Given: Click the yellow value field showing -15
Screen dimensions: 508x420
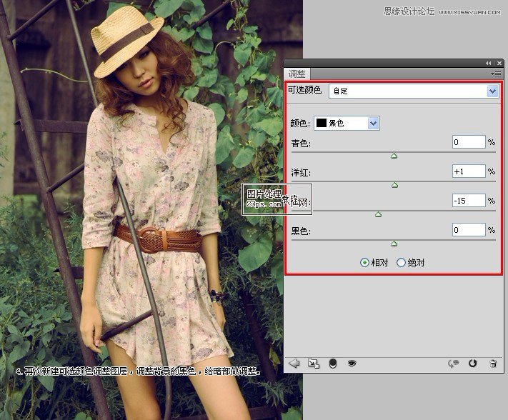Looking at the screenshot, I should coord(469,201).
